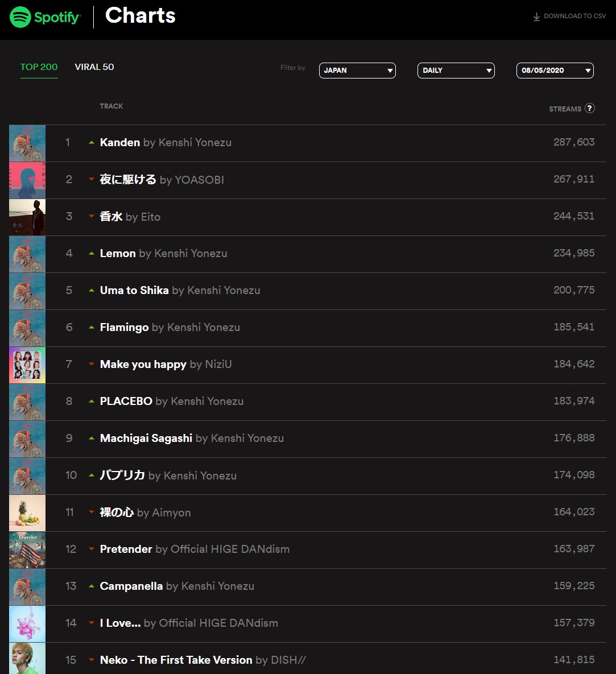Click the trend arrow beside Campanella
Image resolution: width=616 pixels, height=674 pixels.
91,586
